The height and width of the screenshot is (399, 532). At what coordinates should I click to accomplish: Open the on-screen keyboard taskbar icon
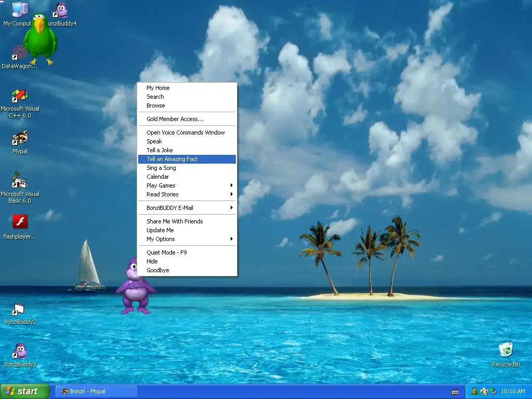[455, 392]
